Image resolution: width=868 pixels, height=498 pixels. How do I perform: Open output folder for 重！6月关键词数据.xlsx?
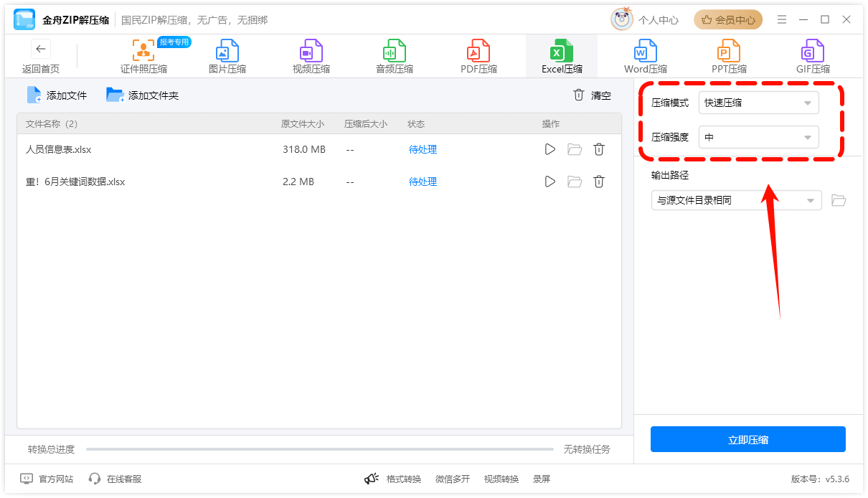click(x=575, y=182)
